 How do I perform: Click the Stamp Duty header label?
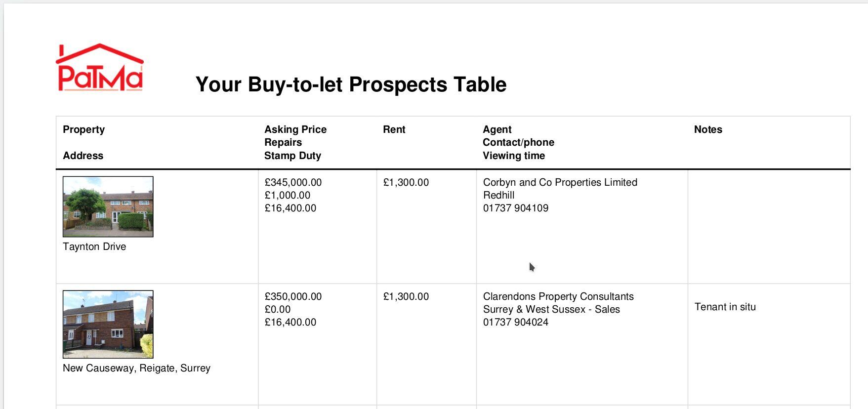[292, 156]
